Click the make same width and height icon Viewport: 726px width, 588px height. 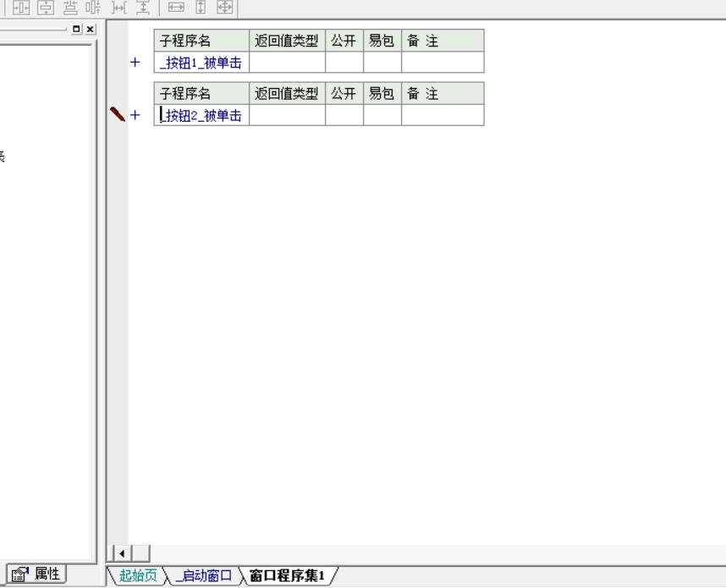click(224, 8)
